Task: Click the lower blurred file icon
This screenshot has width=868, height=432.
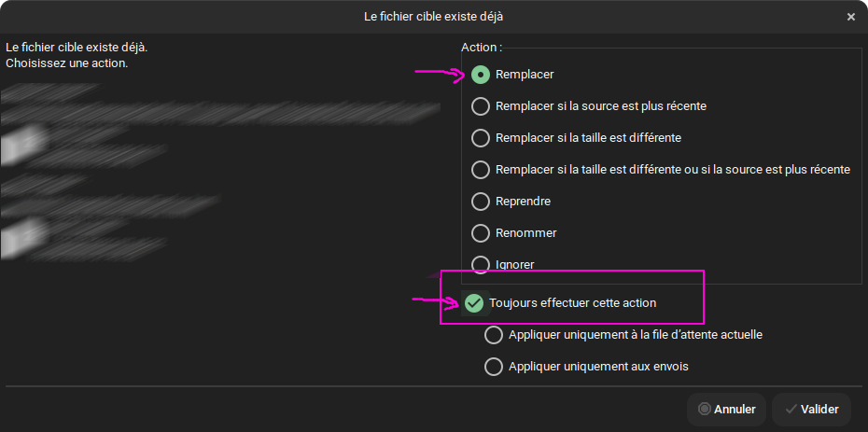Action: (x=13, y=238)
